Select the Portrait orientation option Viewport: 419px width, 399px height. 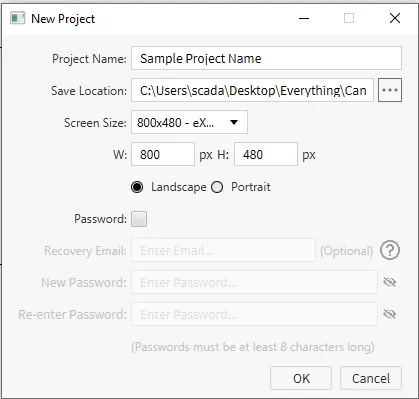217,187
